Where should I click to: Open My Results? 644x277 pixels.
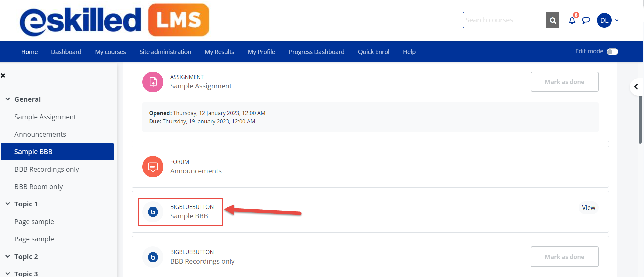[x=219, y=52]
